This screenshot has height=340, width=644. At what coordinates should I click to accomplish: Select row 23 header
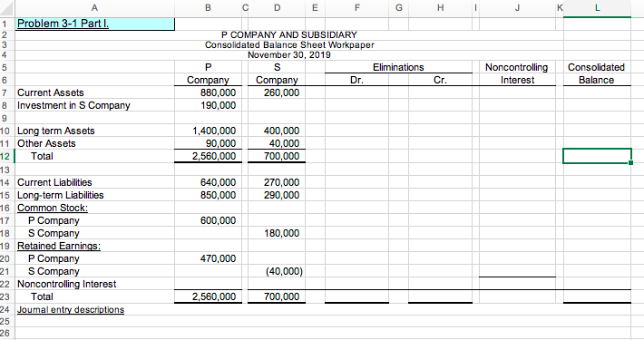click(x=7, y=296)
